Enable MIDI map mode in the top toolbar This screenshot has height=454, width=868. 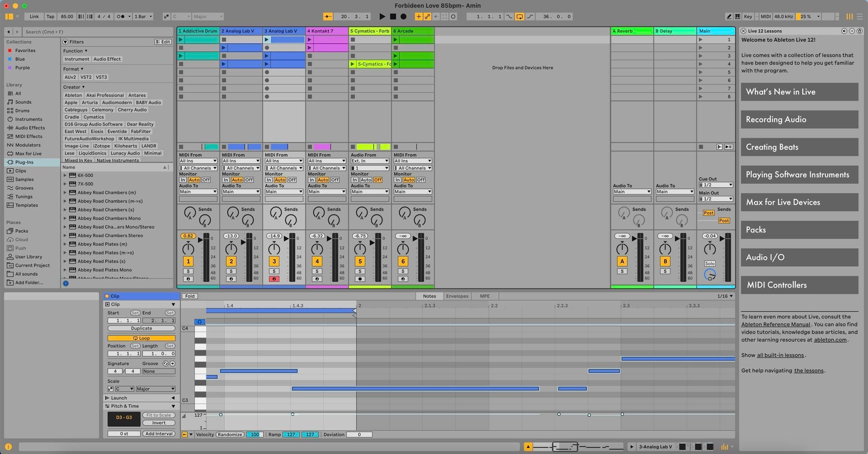point(765,16)
